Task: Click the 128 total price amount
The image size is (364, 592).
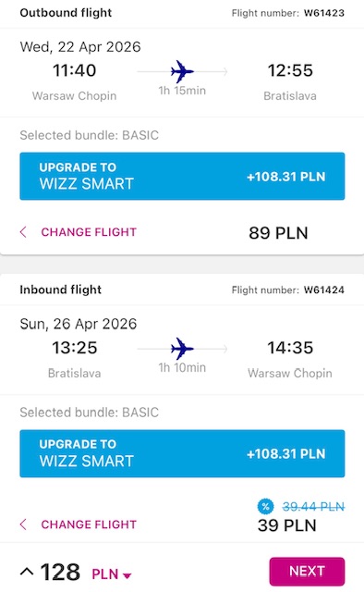Action: (x=60, y=572)
